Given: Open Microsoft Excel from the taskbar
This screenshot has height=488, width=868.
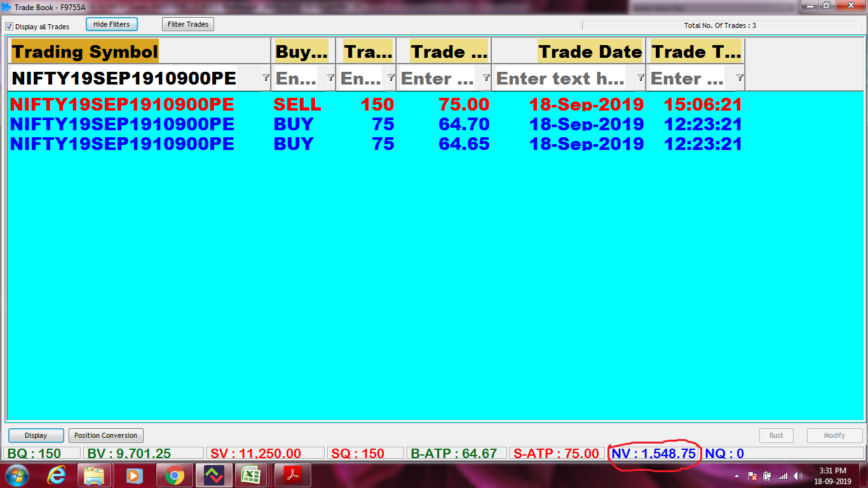Looking at the screenshot, I should (x=252, y=475).
